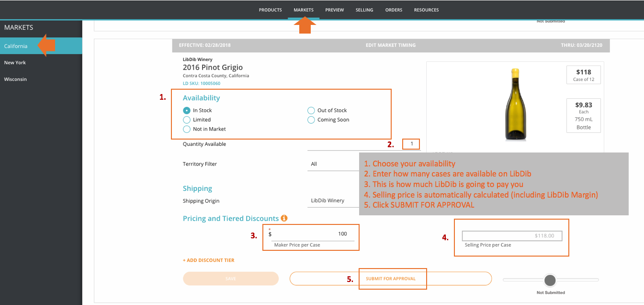Screen dimensions: 644x305
Task: Select the In Stock availability option
Action: click(x=187, y=110)
